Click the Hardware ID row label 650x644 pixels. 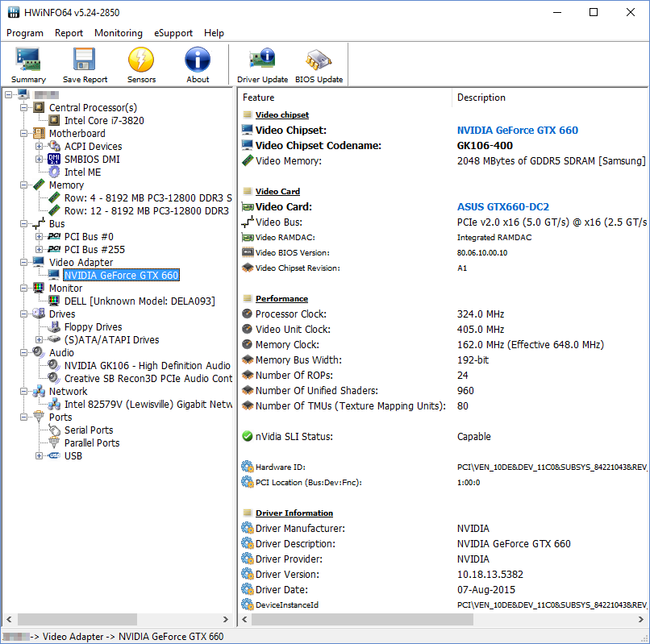[x=280, y=467]
